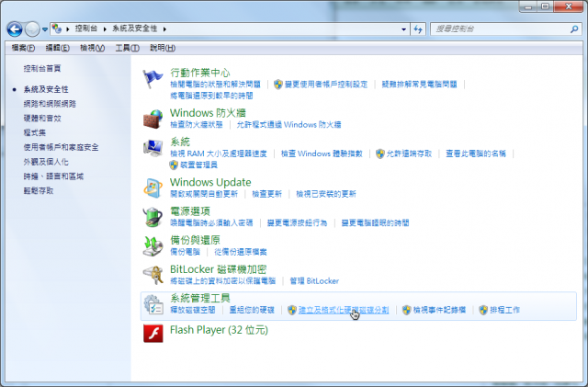Click the search magnifier icon

click(x=574, y=28)
